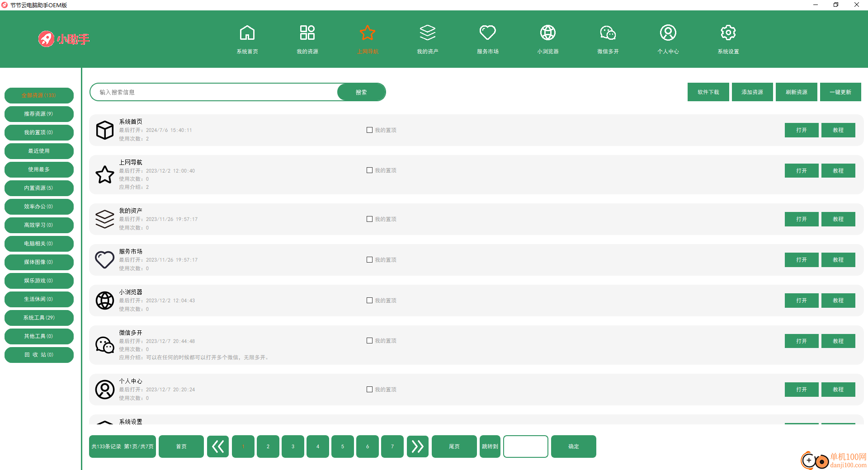Screen dimensions: 868x470
Task: Select 使用最多 category
Action: (x=39, y=169)
